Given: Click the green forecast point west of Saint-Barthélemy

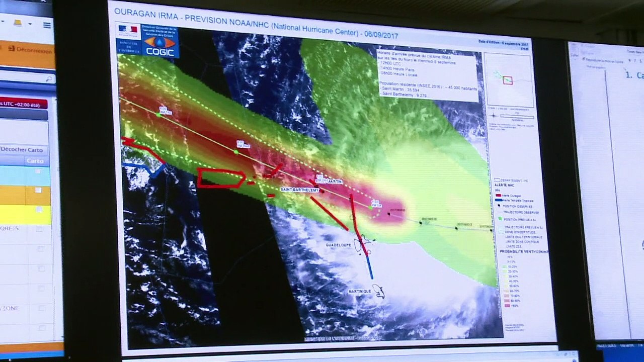Looking at the screenshot, I should (236, 151).
